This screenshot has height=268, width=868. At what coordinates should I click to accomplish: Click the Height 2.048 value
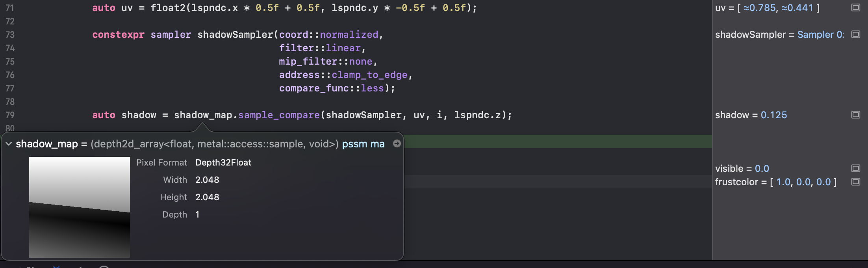[x=207, y=197]
